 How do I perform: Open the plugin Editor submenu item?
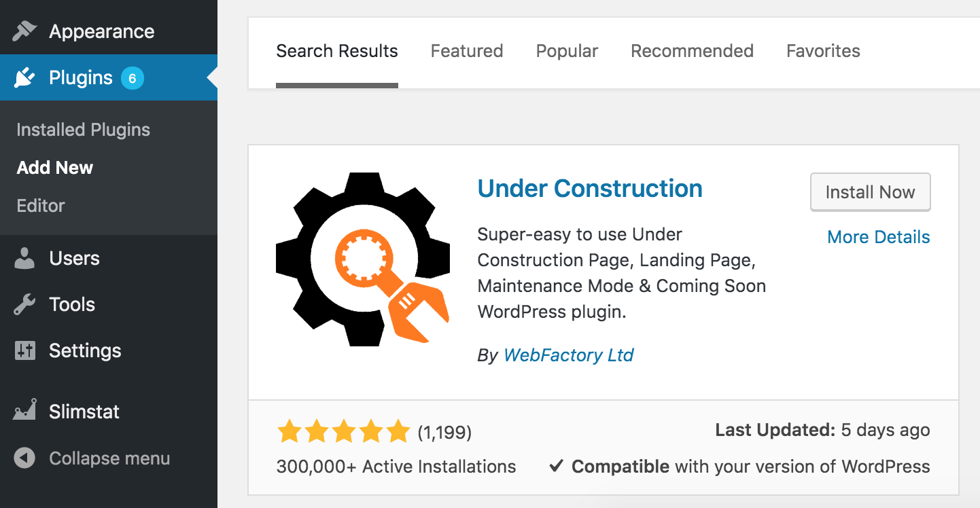(41, 206)
